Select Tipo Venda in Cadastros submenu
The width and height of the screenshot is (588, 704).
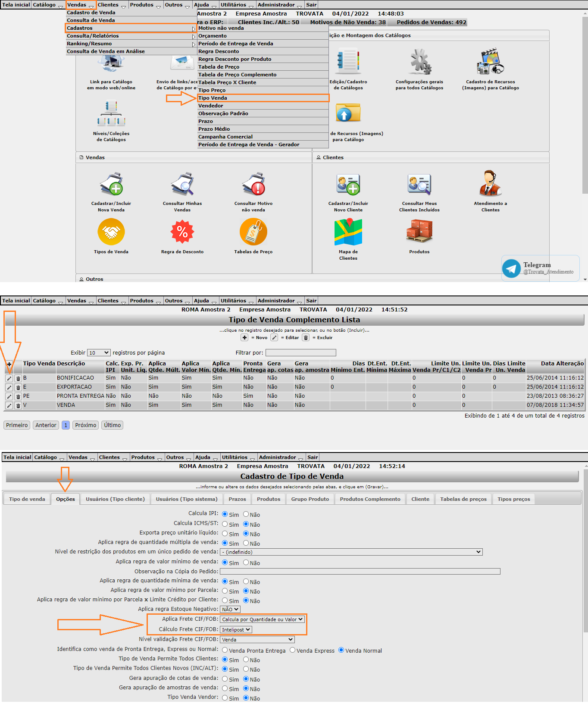pos(263,98)
